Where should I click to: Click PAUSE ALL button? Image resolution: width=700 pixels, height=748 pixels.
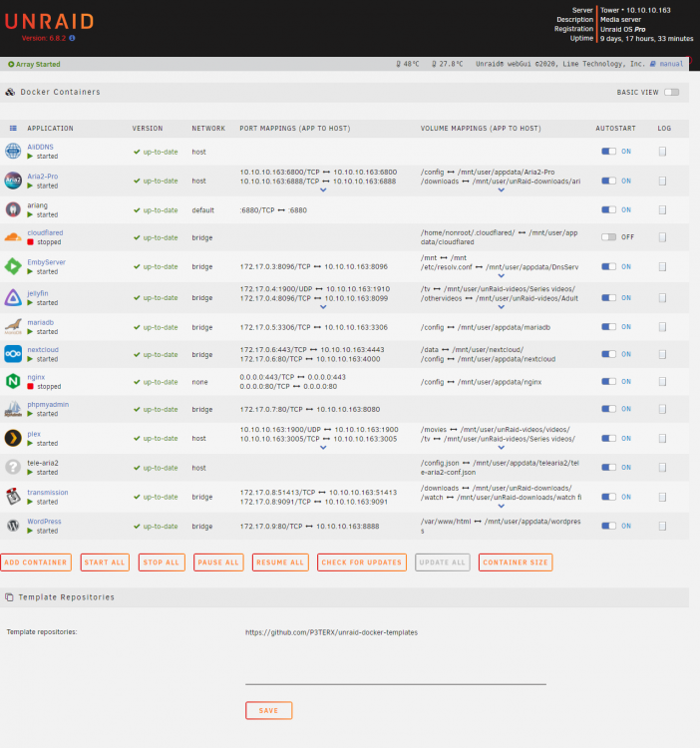(x=218, y=562)
